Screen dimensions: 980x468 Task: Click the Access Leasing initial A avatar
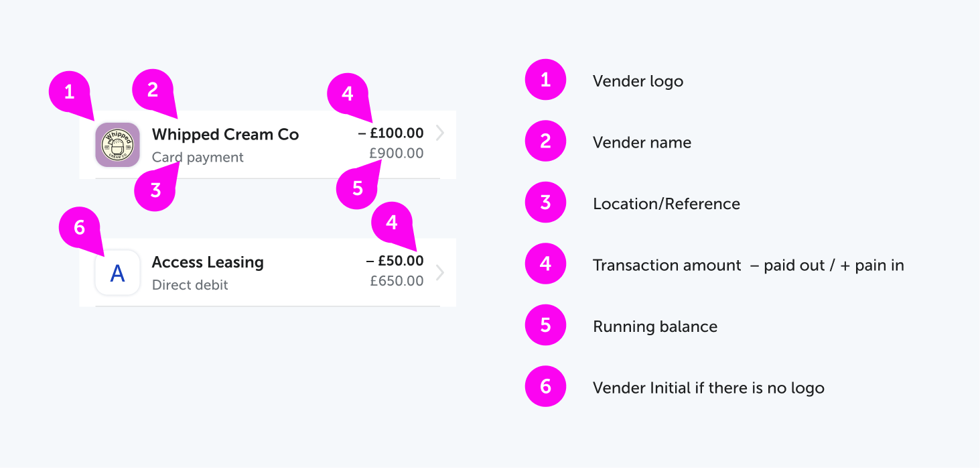coord(117,272)
